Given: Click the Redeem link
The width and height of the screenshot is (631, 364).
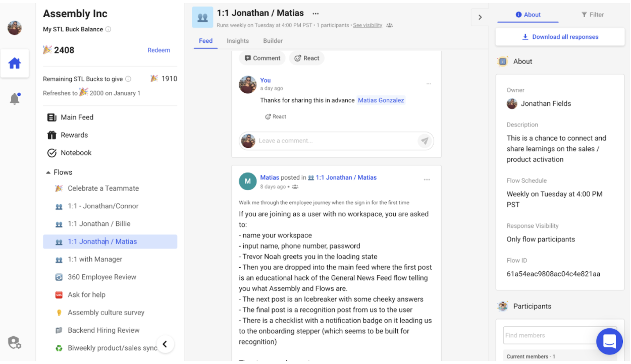Looking at the screenshot, I should point(159,50).
